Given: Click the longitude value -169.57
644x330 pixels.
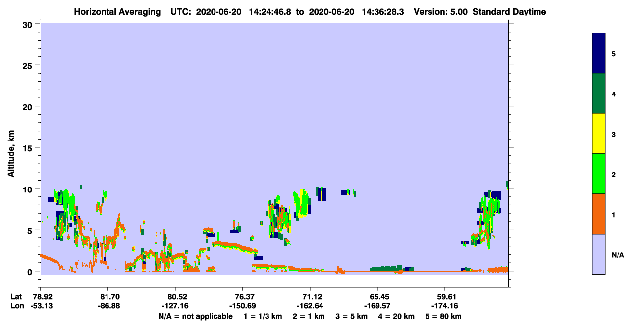Looking at the screenshot, I should [377, 306].
